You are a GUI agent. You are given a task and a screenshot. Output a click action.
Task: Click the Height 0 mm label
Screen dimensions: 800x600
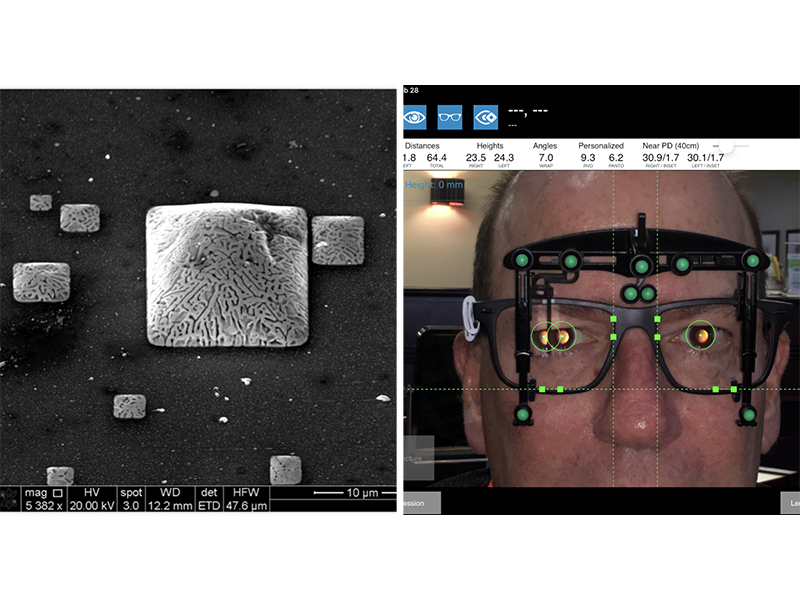434,184
